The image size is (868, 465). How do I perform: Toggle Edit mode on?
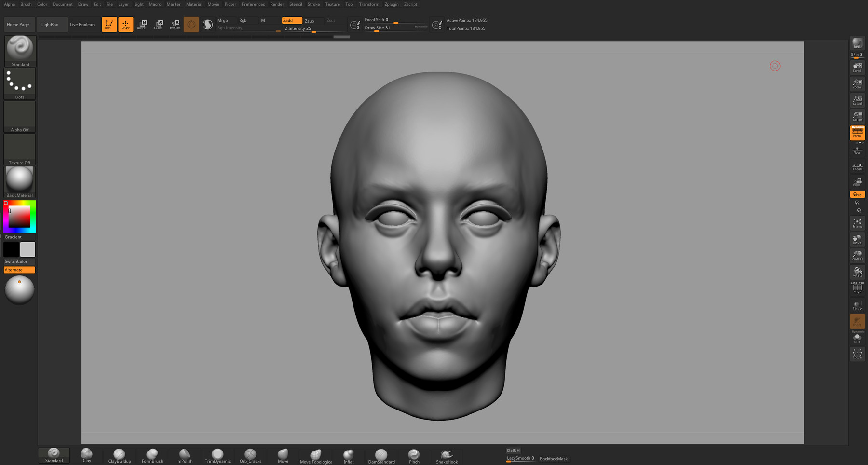tap(108, 24)
